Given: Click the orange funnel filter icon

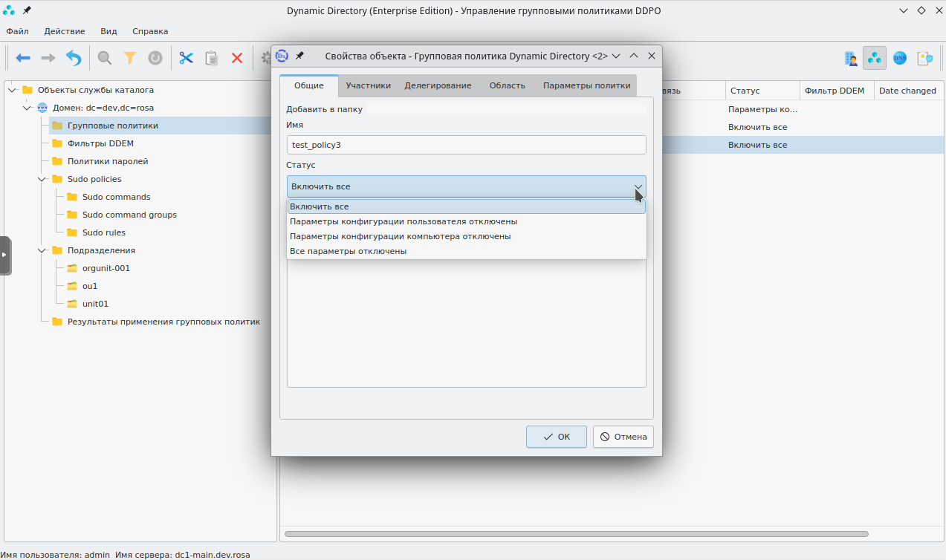Looking at the screenshot, I should pos(130,58).
